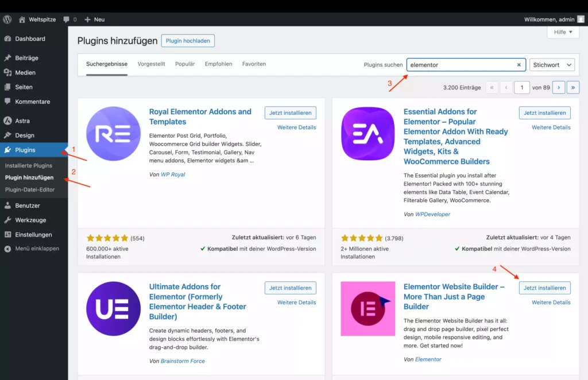588x380 pixels.
Task: Open Installierte Plugins submenu item
Action: pyautogui.click(x=29, y=166)
